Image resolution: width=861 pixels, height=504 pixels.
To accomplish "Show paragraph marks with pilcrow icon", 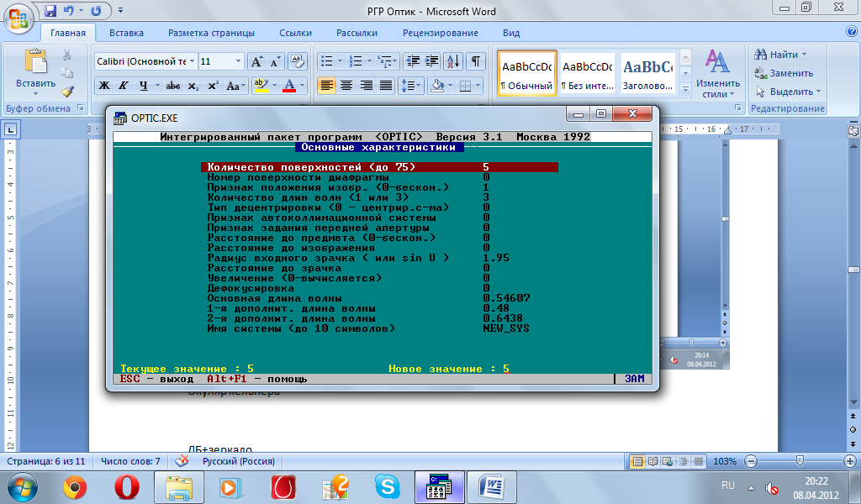I will pyautogui.click(x=476, y=61).
